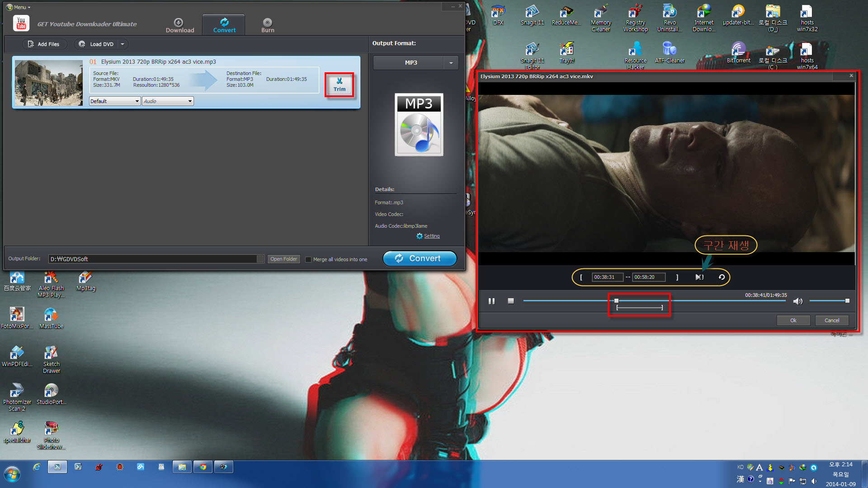
Task: Select the Default video profile dropdown
Action: tap(113, 101)
